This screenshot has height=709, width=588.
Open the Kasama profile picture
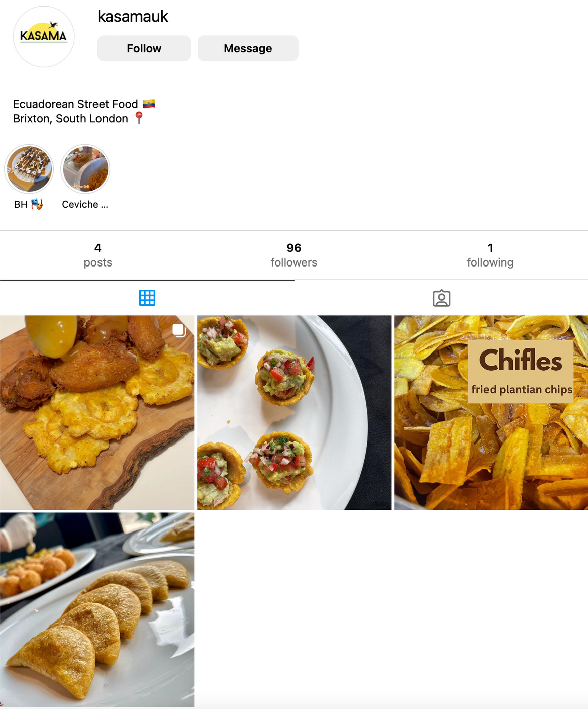tap(44, 37)
